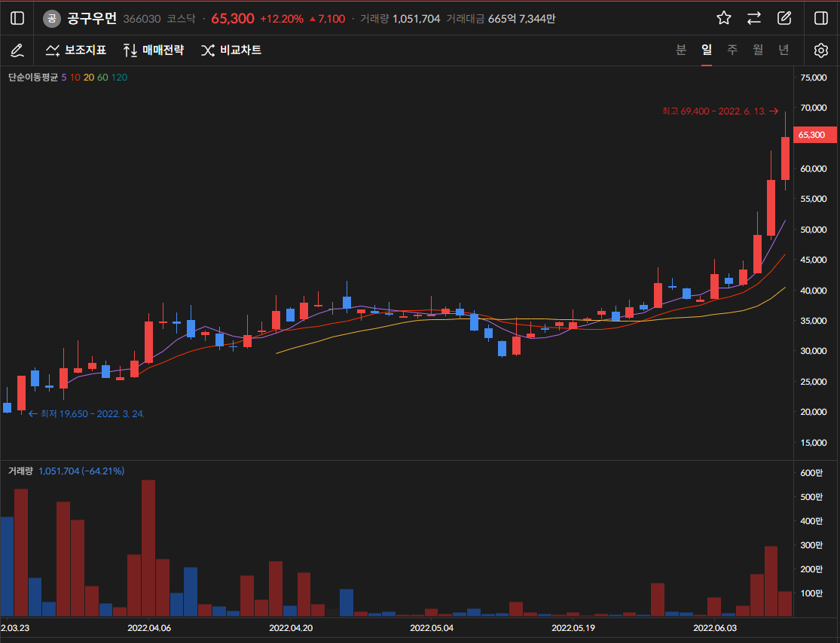Click the round 공 stock logo

tap(51, 19)
